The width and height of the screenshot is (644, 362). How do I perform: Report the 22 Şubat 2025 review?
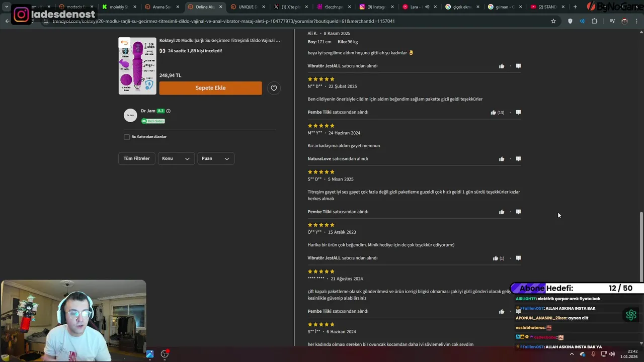tap(518, 112)
